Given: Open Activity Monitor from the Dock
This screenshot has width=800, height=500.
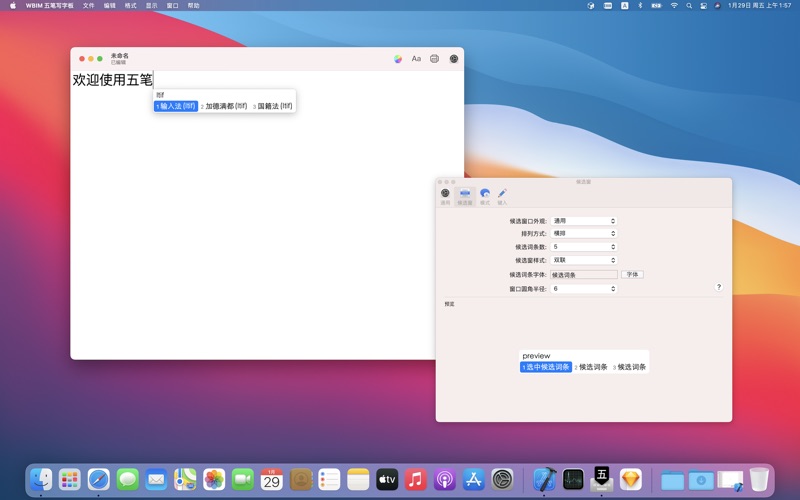Looking at the screenshot, I should click(573, 480).
